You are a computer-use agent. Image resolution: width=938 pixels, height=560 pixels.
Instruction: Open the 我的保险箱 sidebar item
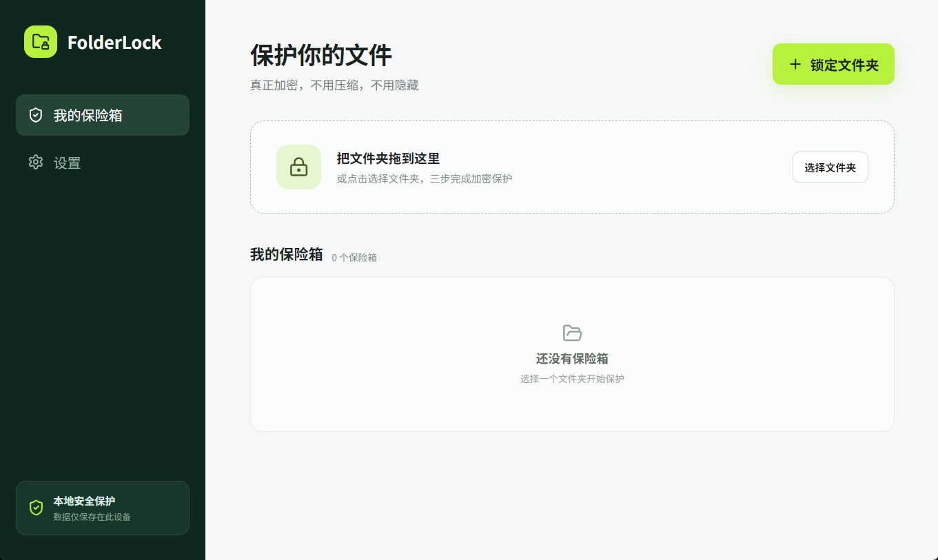[x=103, y=115]
